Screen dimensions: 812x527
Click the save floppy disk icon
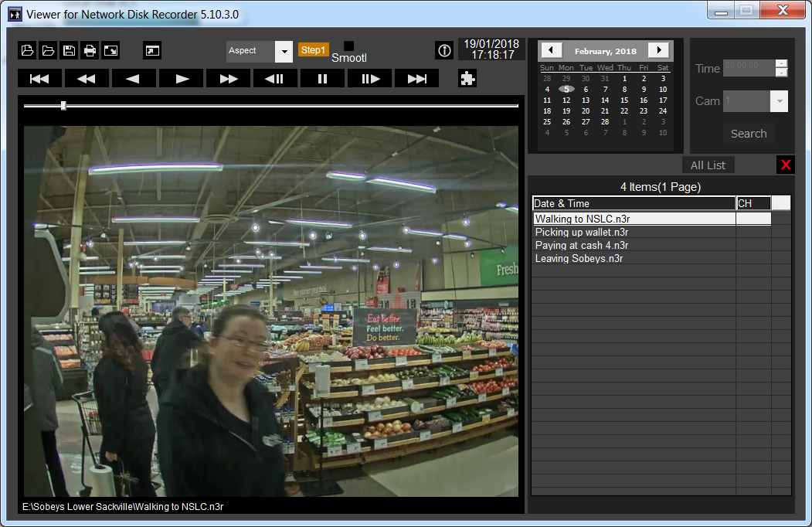click(x=69, y=51)
